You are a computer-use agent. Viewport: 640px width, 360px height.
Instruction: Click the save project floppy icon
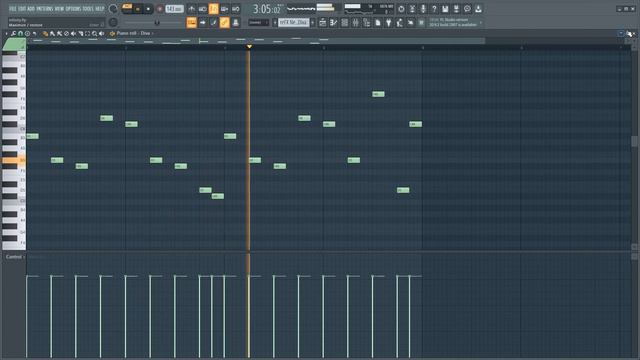pos(445,9)
